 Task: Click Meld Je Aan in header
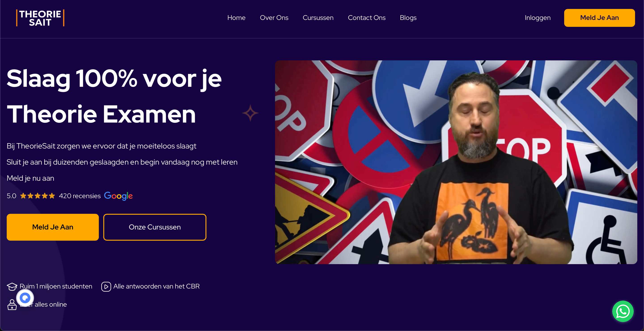tap(599, 18)
